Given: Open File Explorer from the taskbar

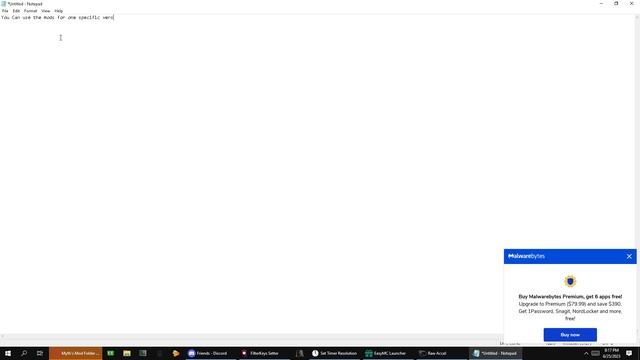Looking at the screenshot, I should point(127,353).
